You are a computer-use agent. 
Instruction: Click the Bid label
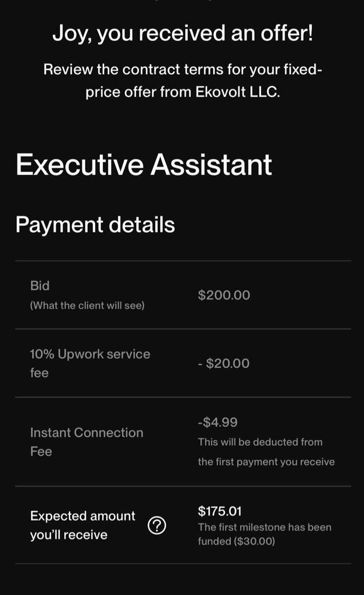pyautogui.click(x=40, y=286)
